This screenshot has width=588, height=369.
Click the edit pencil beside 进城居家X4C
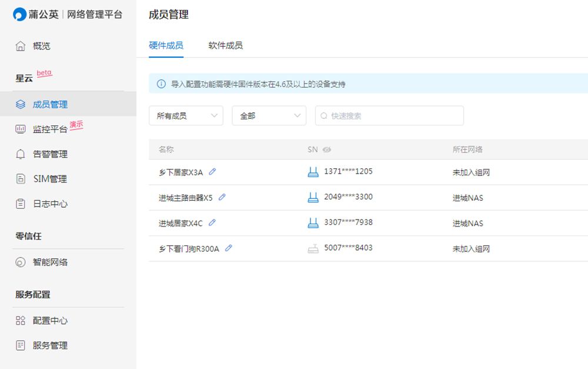pyautogui.click(x=212, y=223)
